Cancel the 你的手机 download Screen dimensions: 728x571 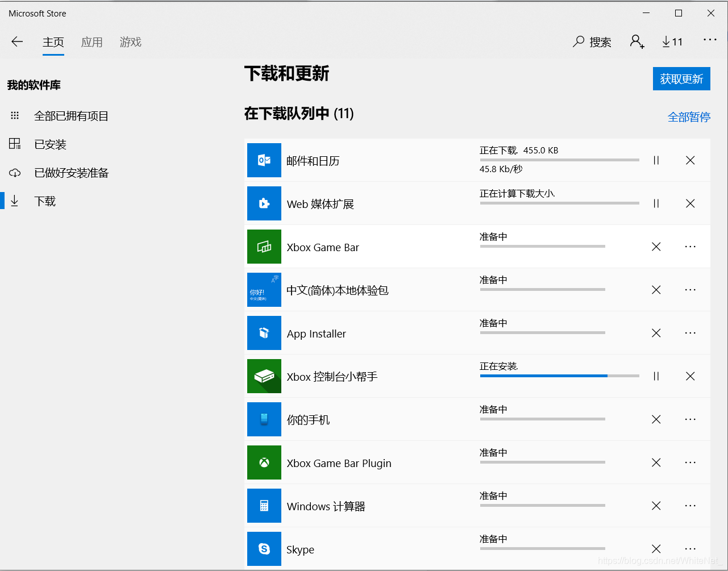[656, 419]
